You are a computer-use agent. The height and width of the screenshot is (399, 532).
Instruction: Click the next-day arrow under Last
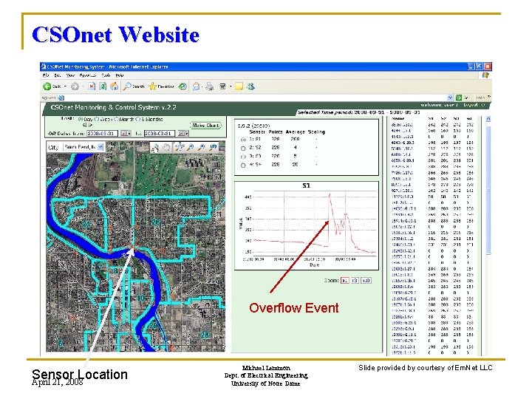(x=90, y=125)
